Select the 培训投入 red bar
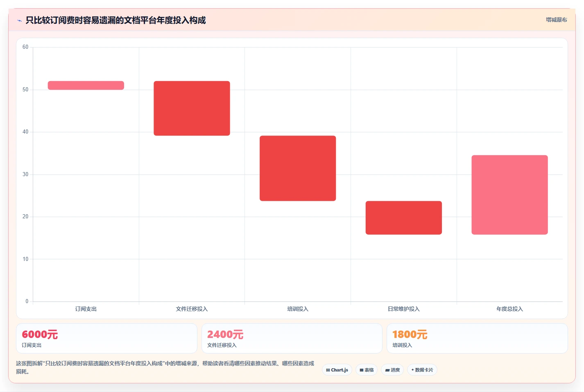Screen dimensions: 584x392 [298, 168]
